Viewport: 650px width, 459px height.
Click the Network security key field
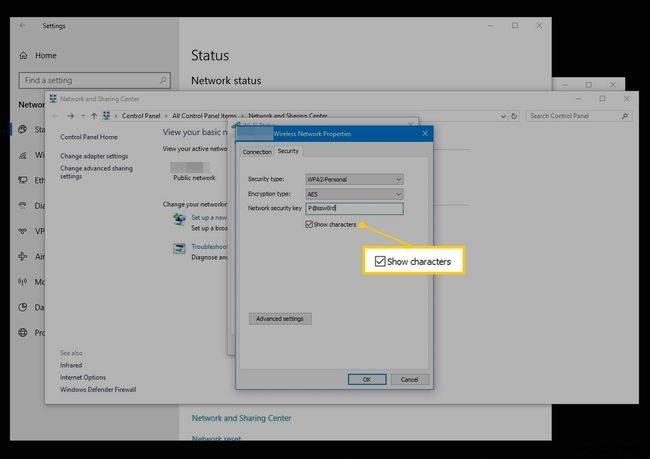point(354,208)
